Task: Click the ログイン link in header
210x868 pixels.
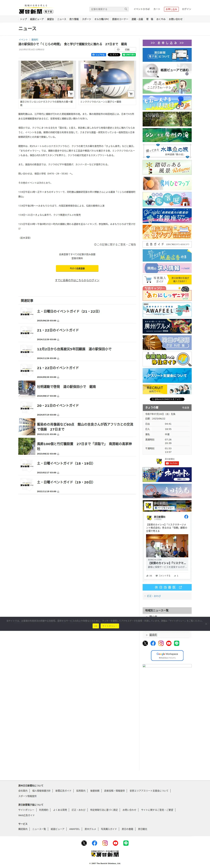Action: tap(186, 9)
